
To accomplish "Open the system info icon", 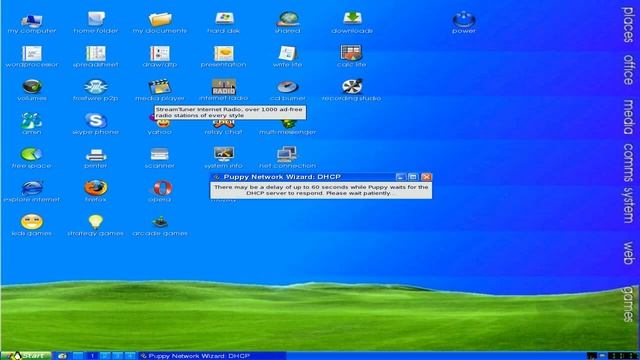I will pos(224,154).
